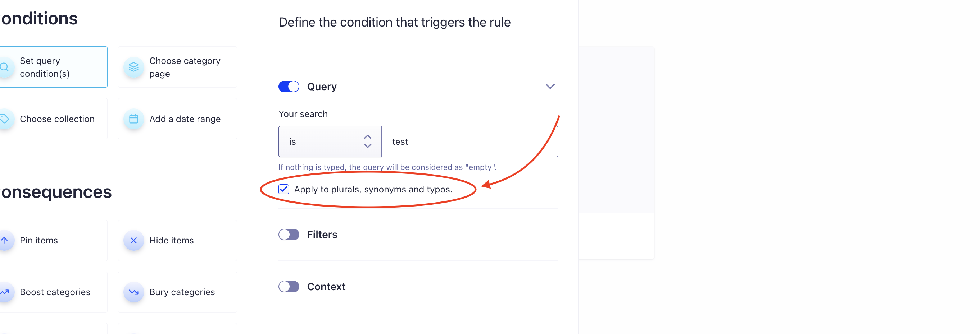Click the Choose collection condition card
This screenshot has width=980, height=334.
57,119
